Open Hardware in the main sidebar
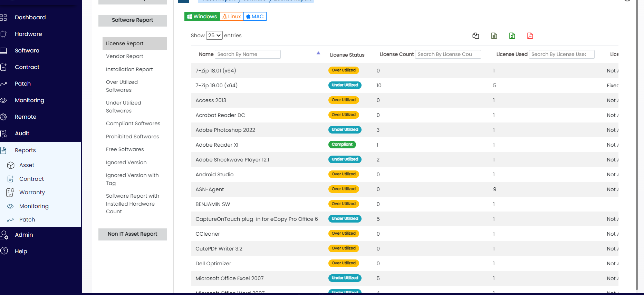 click(28, 34)
